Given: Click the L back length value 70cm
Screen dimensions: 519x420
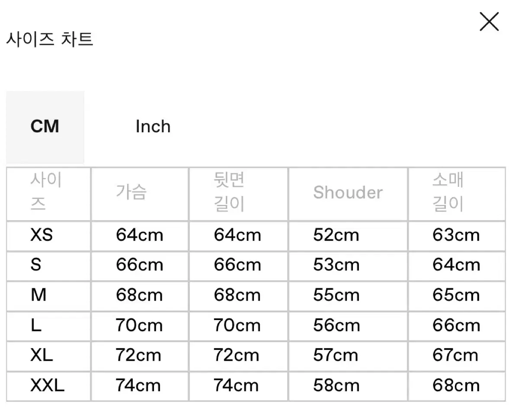Looking at the screenshot, I should 237,325.
